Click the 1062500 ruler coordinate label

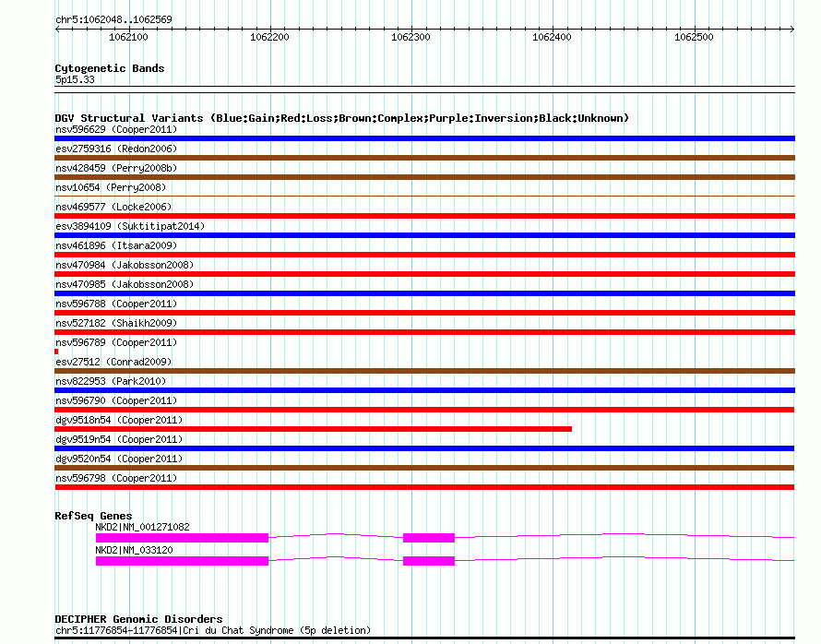pos(694,37)
